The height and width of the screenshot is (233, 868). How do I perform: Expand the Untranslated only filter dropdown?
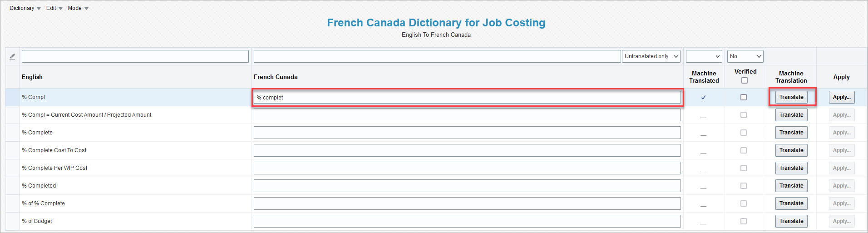point(651,56)
